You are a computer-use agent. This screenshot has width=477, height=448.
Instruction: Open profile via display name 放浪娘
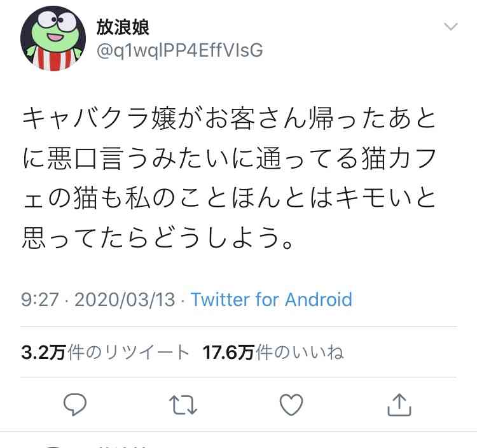click(123, 27)
